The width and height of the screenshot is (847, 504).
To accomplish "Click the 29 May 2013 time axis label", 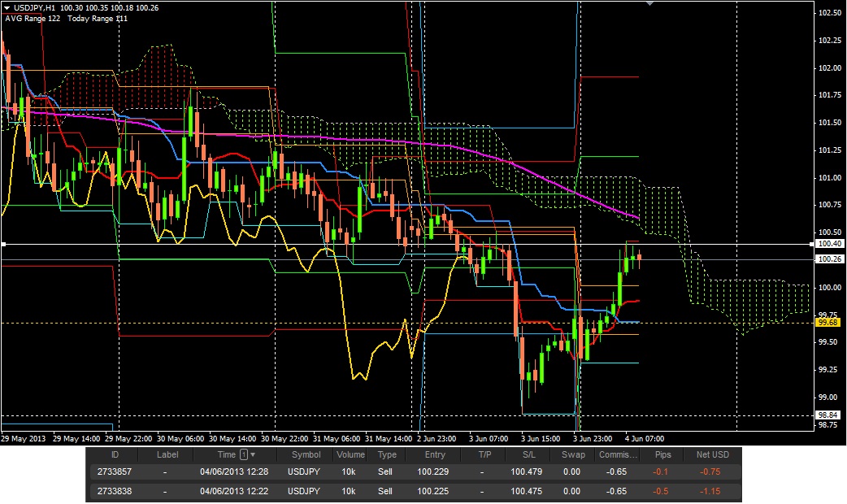I will tap(24, 439).
